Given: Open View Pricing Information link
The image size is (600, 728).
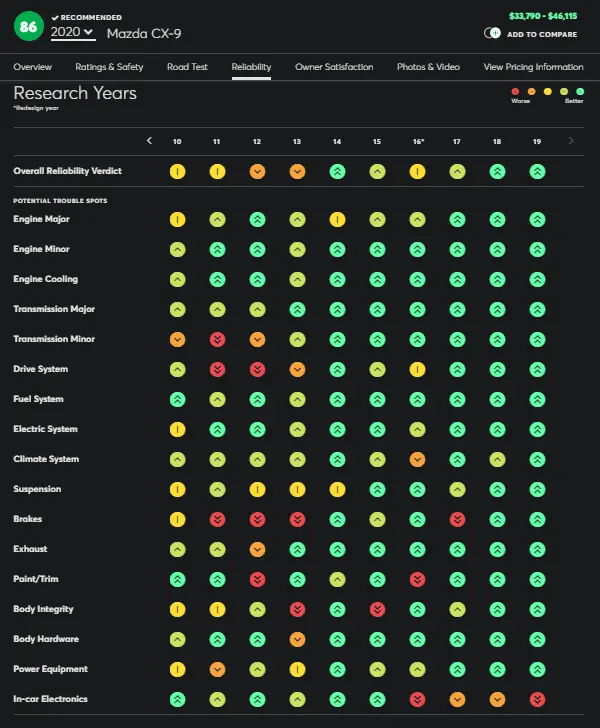Looking at the screenshot, I should click(533, 67).
